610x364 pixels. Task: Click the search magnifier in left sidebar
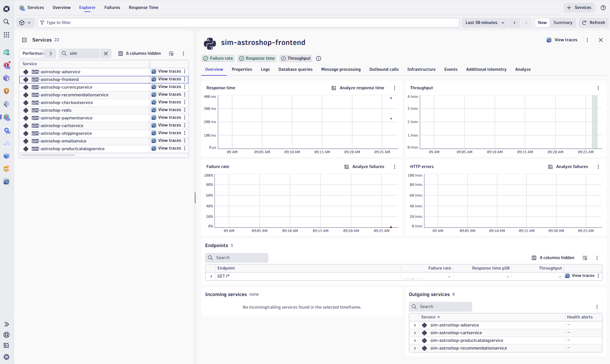pyautogui.click(x=6, y=22)
